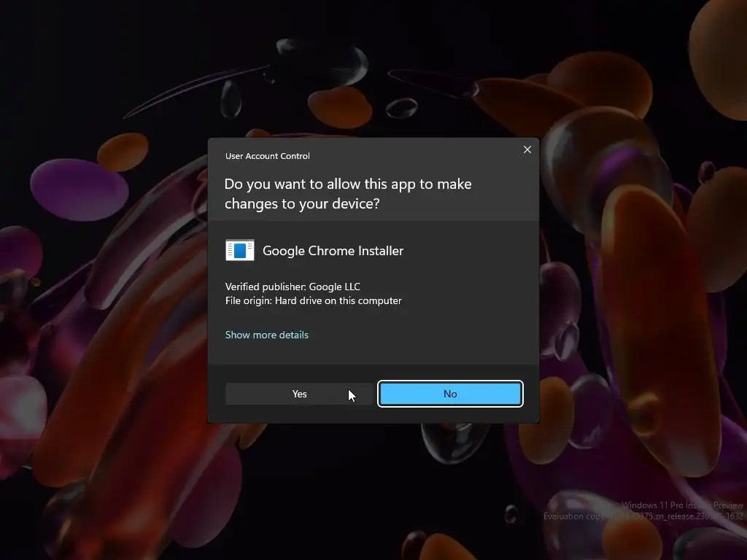This screenshot has width=747, height=560.
Task: Click 'Verified publisher: Google LLC' text
Action: click(x=293, y=287)
